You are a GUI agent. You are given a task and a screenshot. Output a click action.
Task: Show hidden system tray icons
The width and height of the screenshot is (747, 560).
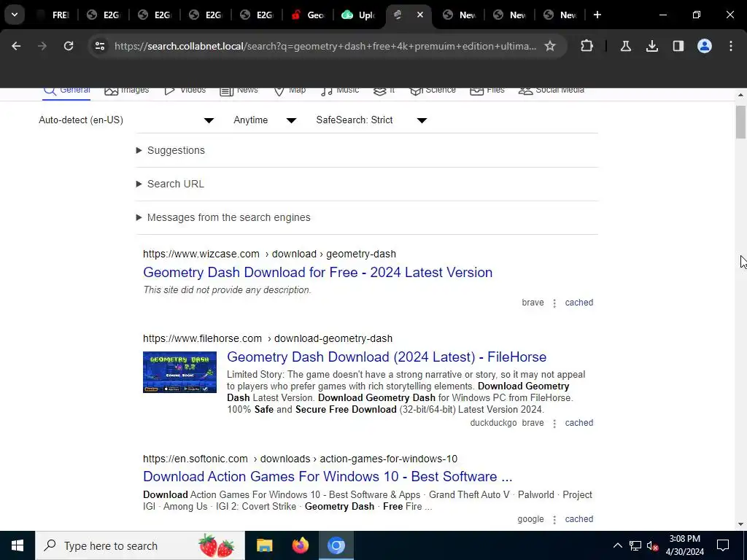(617, 545)
